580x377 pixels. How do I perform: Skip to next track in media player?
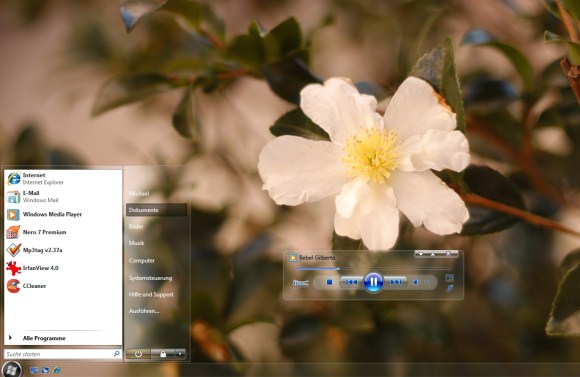395,282
